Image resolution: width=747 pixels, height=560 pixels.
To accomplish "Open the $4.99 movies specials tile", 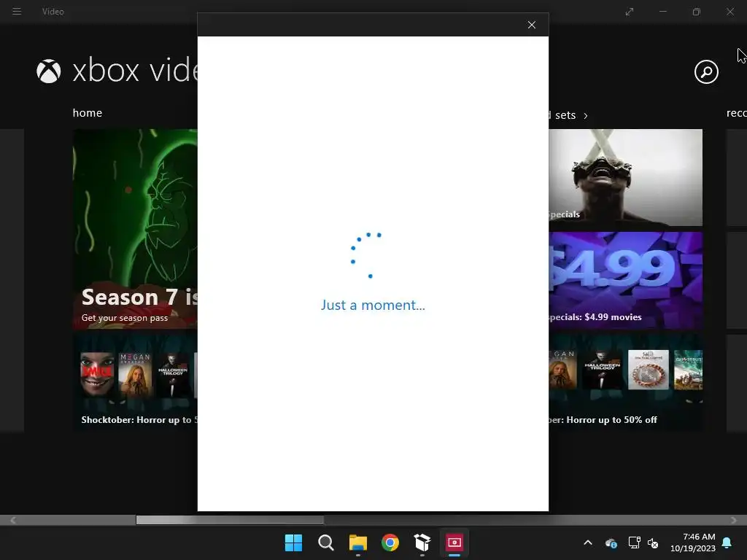I will [625, 280].
